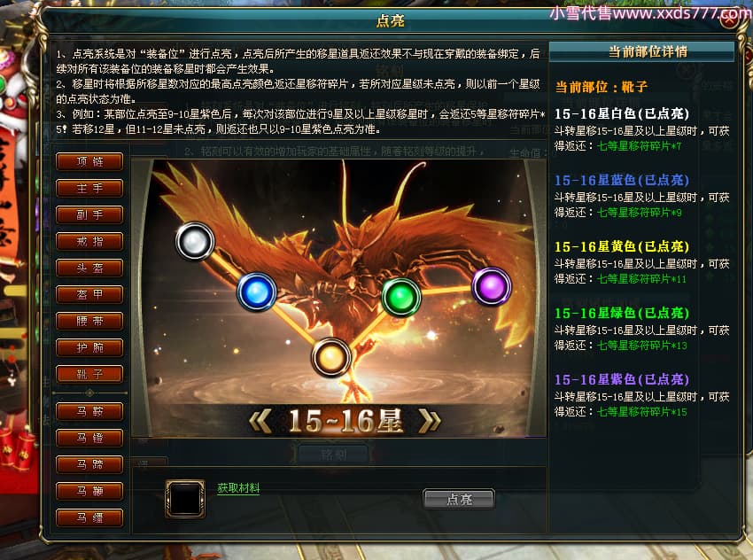Open the 马缰 mount slot tab
753x560 pixels.
tap(89, 517)
